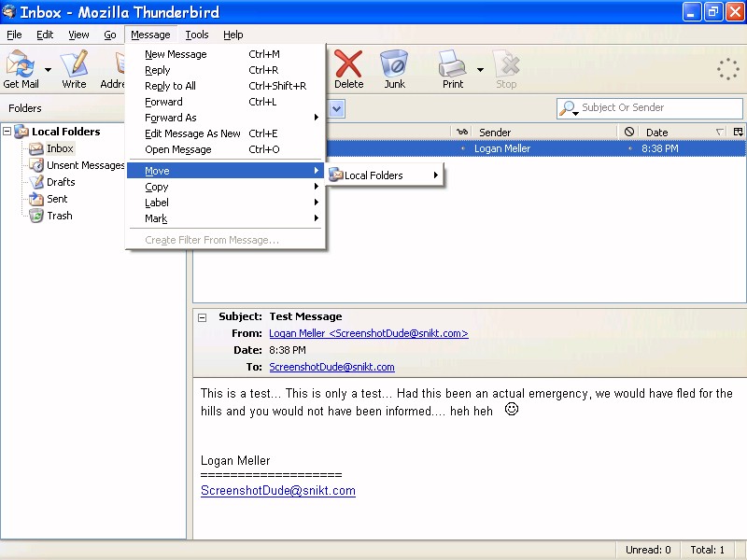Click the highlighted Move menu entry
Viewport: 747px width, 560px height.
tap(225, 171)
